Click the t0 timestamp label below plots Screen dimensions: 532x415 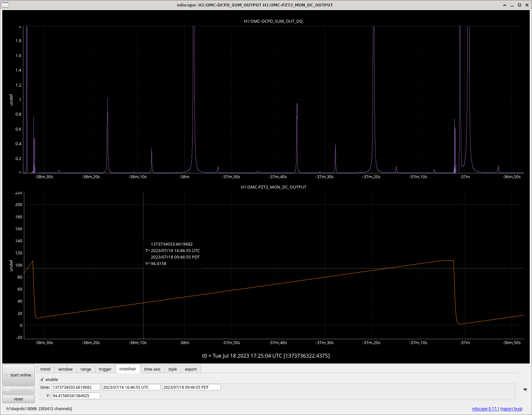tap(266, 356)
